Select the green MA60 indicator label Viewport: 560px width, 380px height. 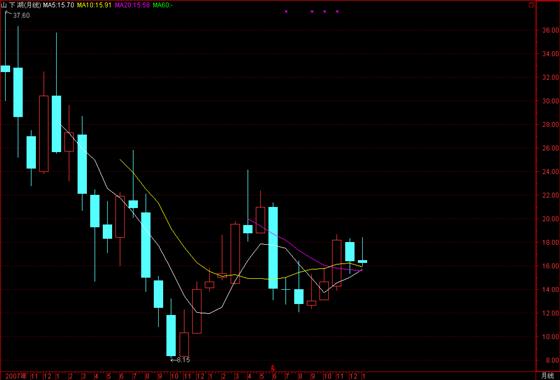click(x=162, y=5)
